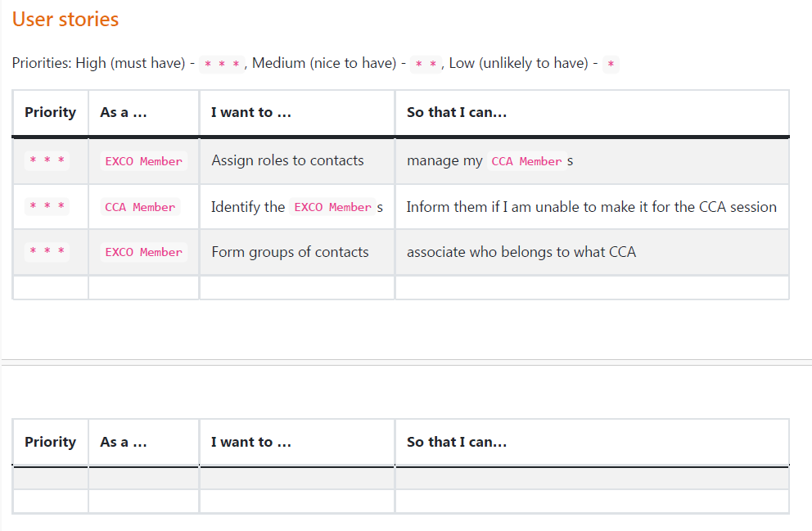Click the "Priorities: High (must have)" legend text
812x531 pixels.
(x=99, y=63)
